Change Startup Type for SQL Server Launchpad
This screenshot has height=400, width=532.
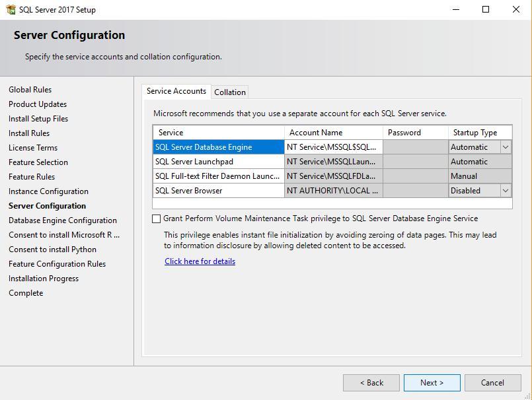pos(480,161)
